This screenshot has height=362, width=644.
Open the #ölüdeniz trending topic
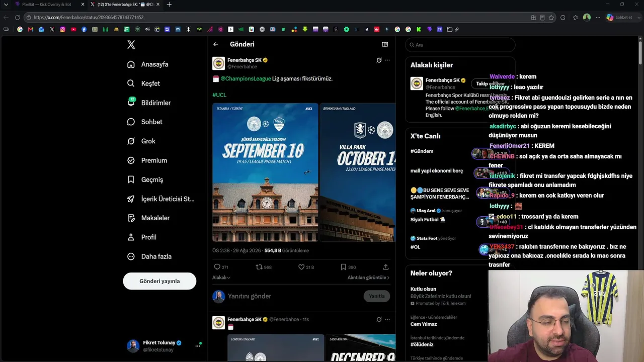(422, 344)
